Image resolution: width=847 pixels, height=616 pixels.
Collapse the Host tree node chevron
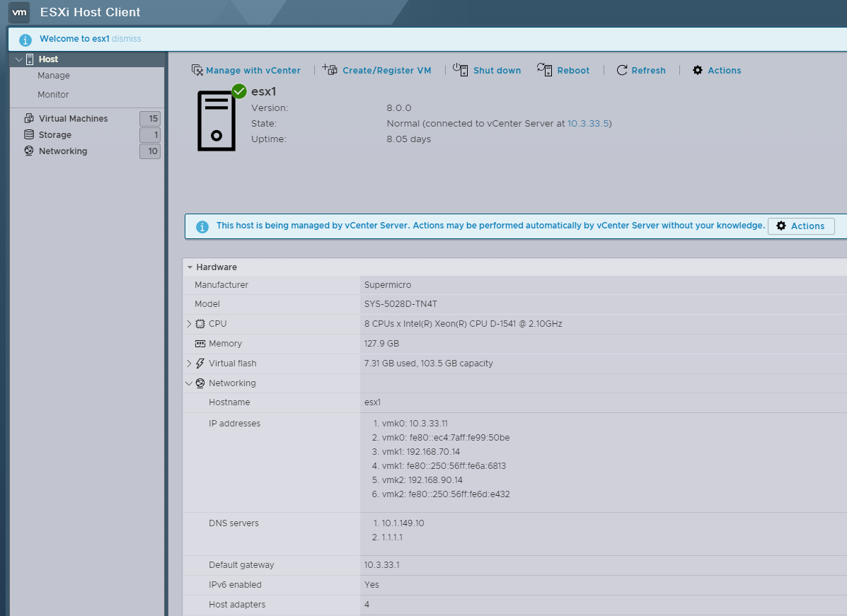pos(19,59)
